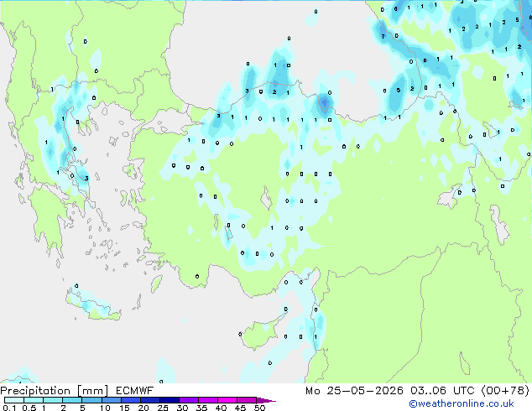Select the 'Precipitation [mm] ECMWF' title text
This screenshot has width=532, height=411.
76,391
